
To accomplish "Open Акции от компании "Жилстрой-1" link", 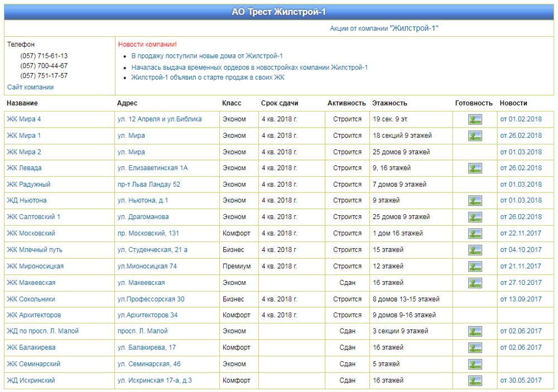I will tap(384, 28).
